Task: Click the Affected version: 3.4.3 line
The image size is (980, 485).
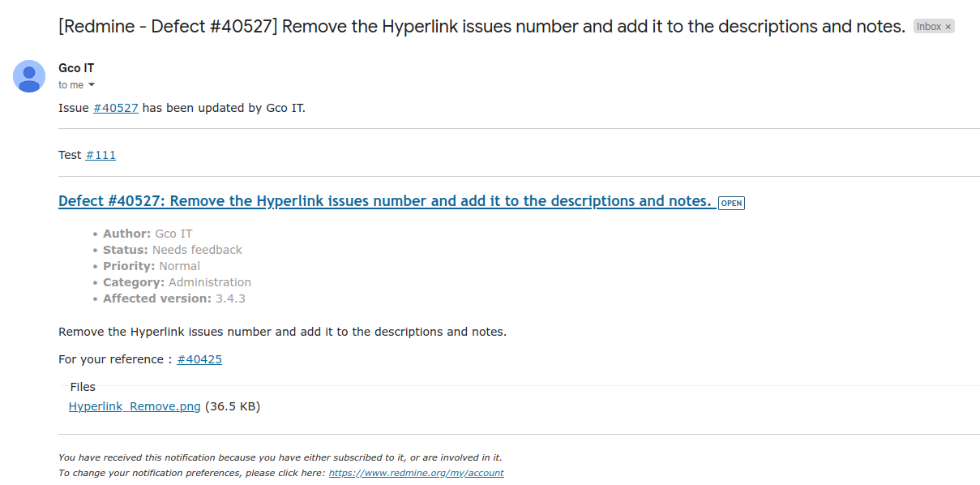Action: [174, 298]
